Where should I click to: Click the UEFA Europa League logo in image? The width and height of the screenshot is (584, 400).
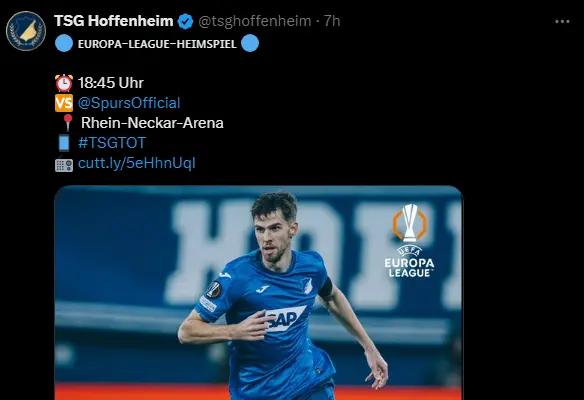(409, 241)
